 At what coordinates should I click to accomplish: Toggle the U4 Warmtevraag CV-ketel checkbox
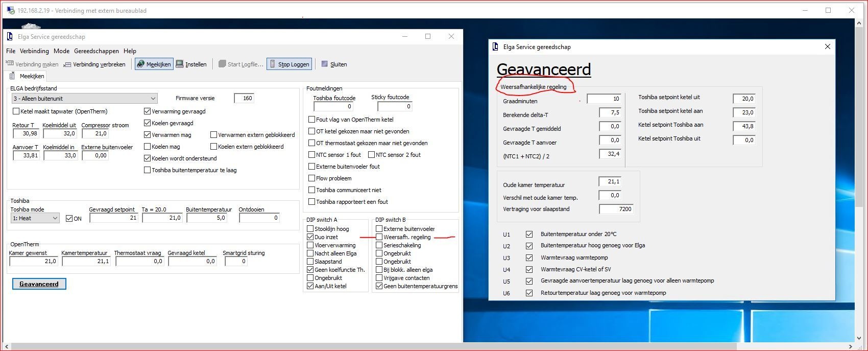(x=529, y=269)
